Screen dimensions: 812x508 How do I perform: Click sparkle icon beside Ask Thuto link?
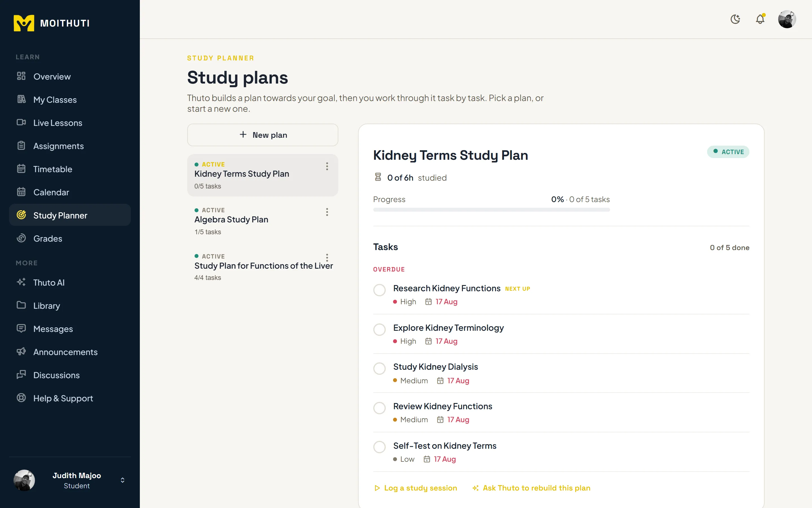coord(475,488)
